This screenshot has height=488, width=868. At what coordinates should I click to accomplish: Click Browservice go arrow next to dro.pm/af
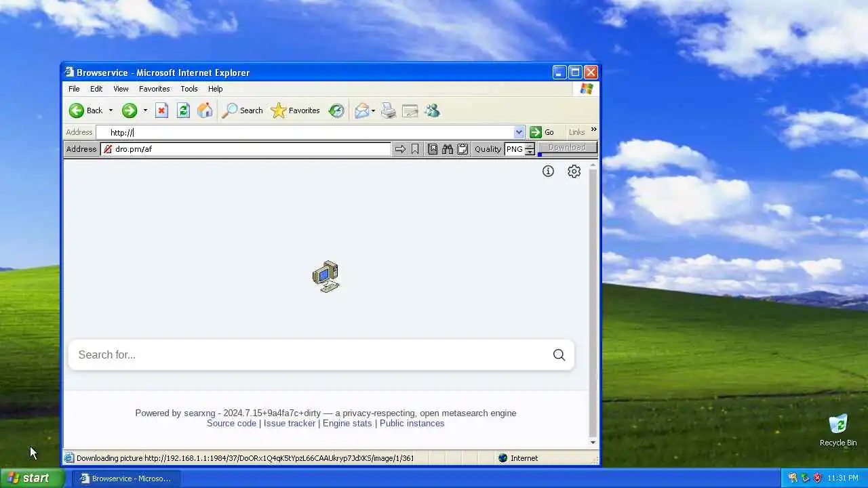coord(400,149)
